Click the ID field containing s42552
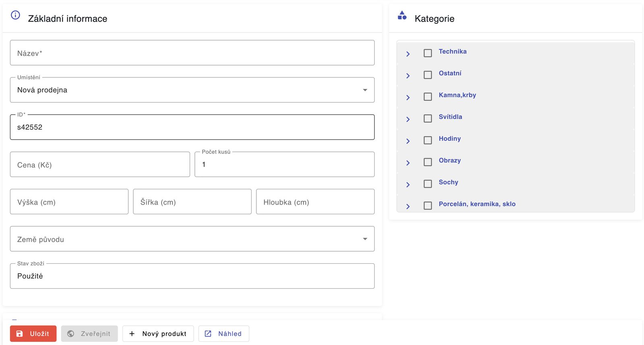Image resolution: width=644 pixels, height=345 pixels. point(192,127)
